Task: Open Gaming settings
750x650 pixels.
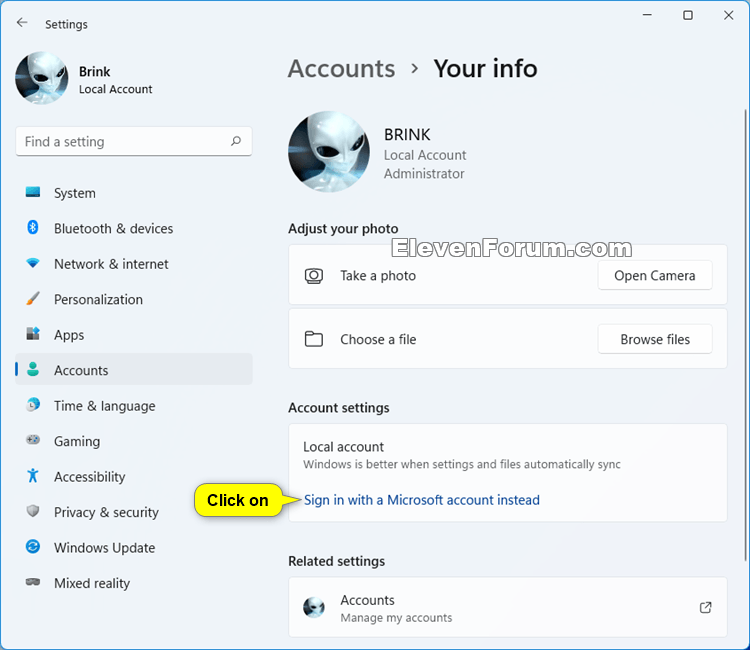Action: (134, 441)
